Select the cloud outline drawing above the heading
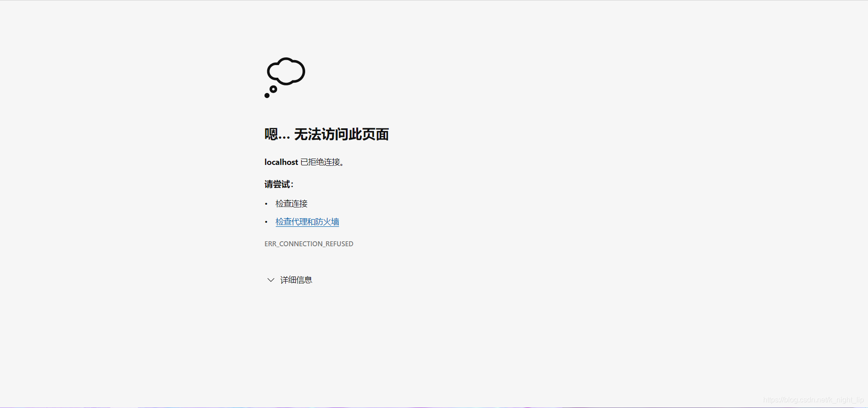 click(285, 71)
